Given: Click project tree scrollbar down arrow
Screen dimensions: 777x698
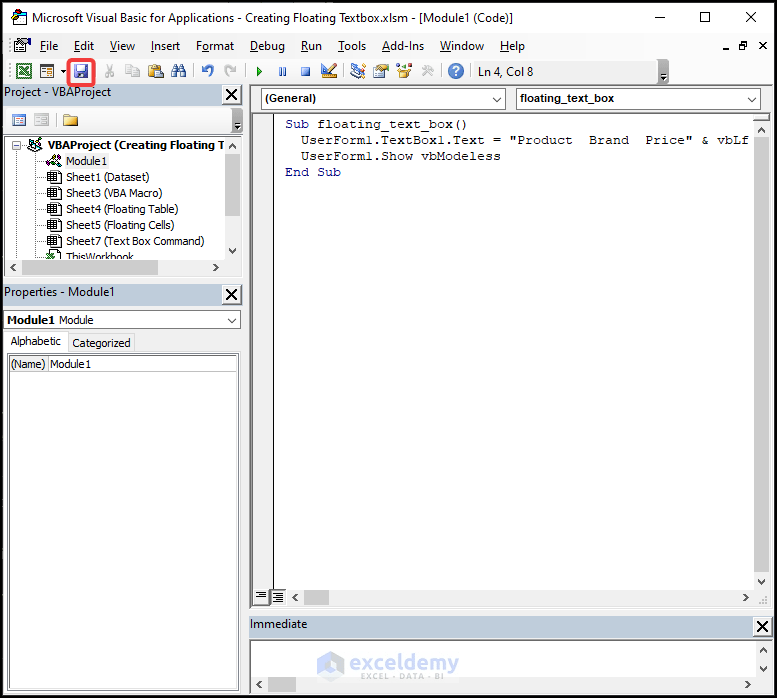Looking at the screenshot, I should (232, 251).
